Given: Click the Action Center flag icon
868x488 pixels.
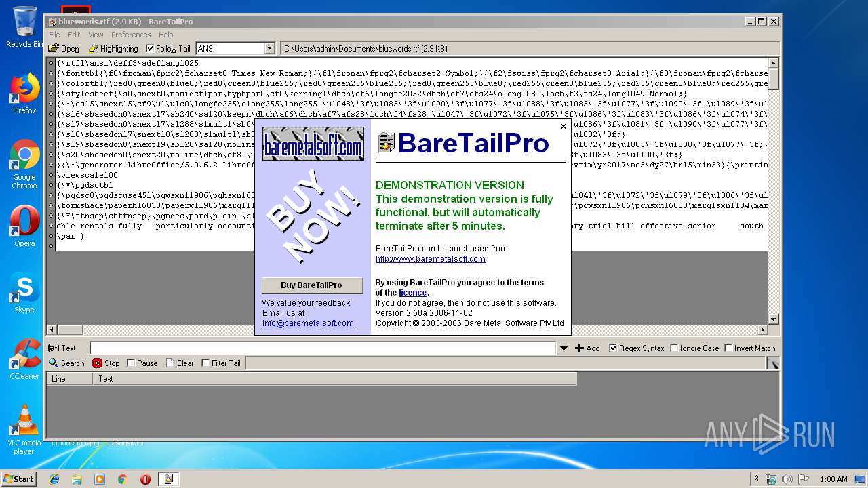Looking at the screenshot, I should click(804, 479).
